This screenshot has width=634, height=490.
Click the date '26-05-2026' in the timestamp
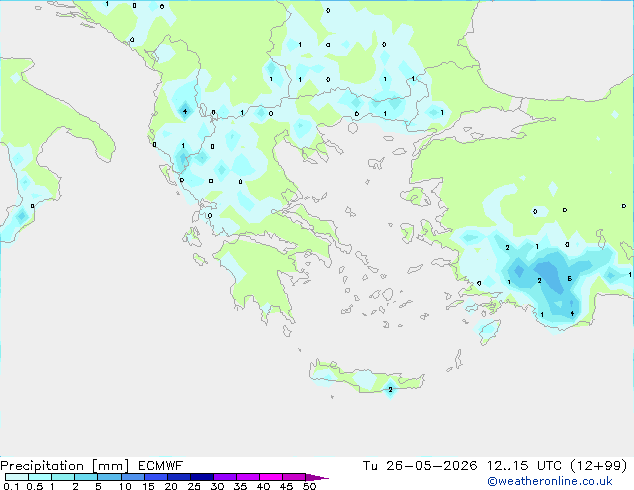click(x=431, y=466)
